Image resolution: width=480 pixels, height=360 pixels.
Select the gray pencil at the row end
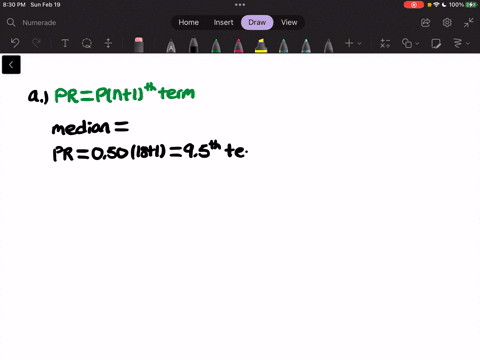coord(328,45)
